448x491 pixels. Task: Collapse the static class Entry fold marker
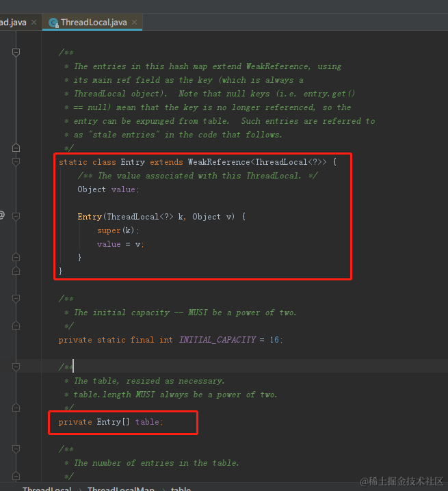16,161
